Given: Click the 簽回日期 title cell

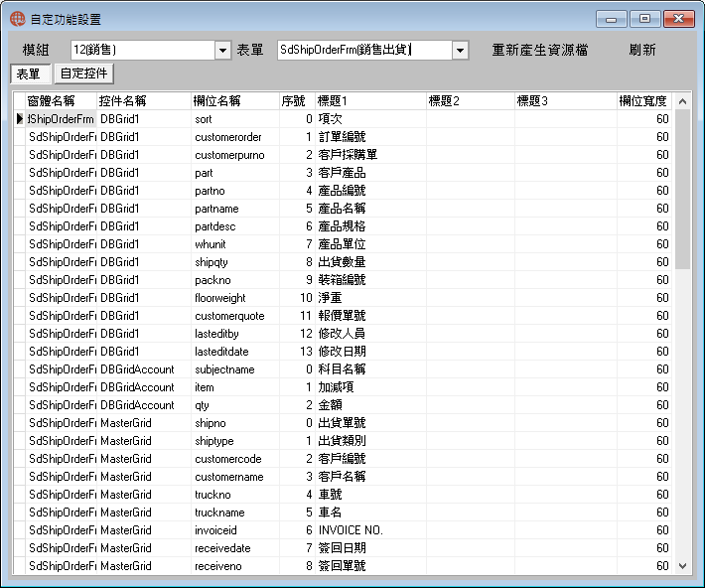Looking at the screenshot, I should [370, 548].
